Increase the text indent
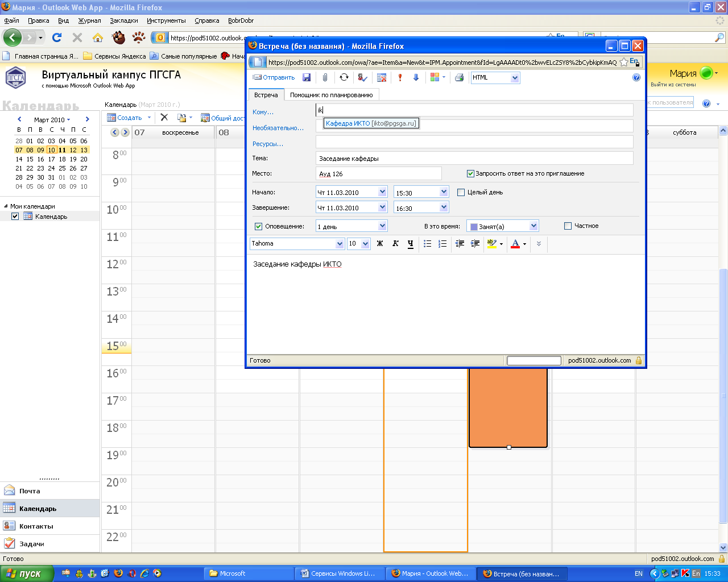This screenshot has height=582, width=728. point(475,244)
